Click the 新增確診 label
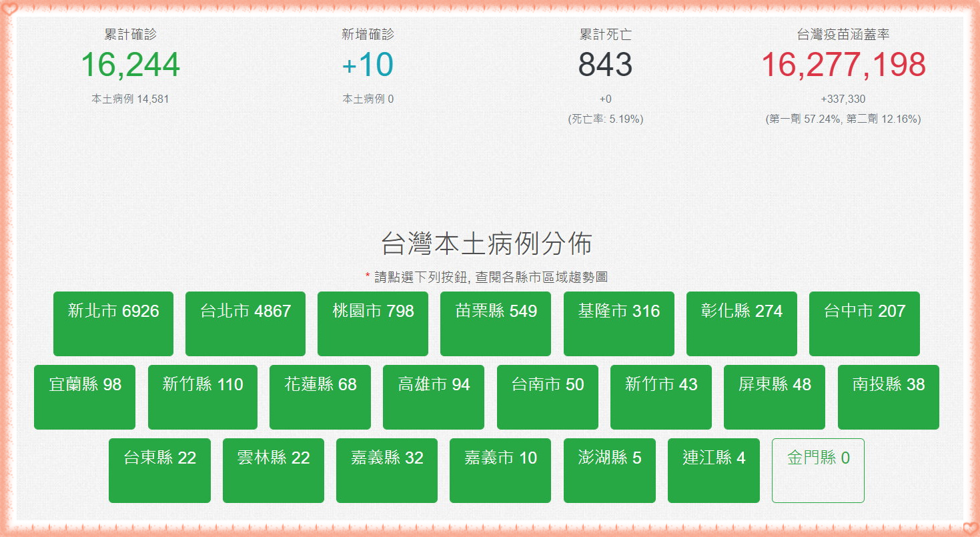This screenshot has height=537, width=980. pos(368,35)
